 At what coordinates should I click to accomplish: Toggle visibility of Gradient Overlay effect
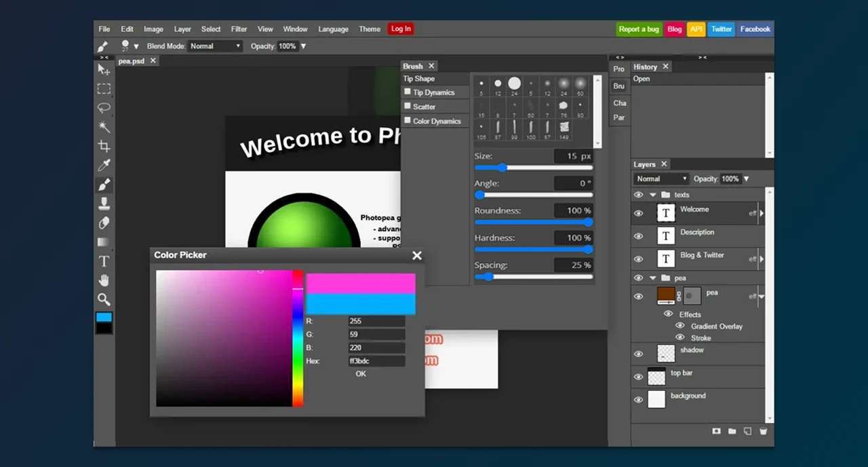tap(680, 326)
